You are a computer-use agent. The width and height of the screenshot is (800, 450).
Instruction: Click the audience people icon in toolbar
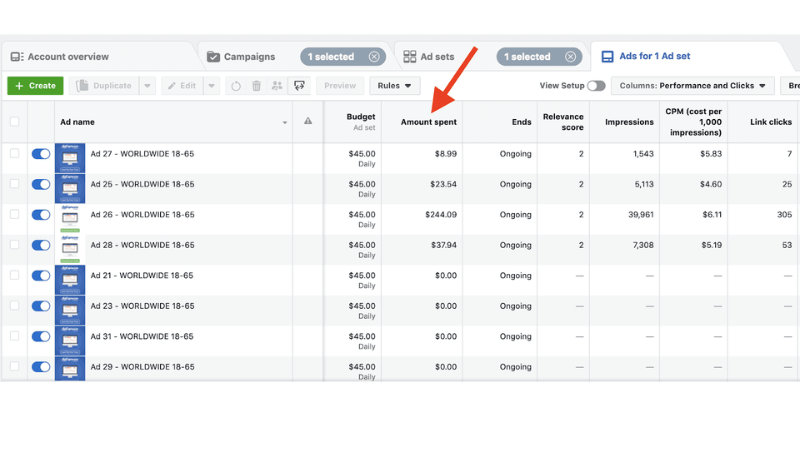pos(277,86)
